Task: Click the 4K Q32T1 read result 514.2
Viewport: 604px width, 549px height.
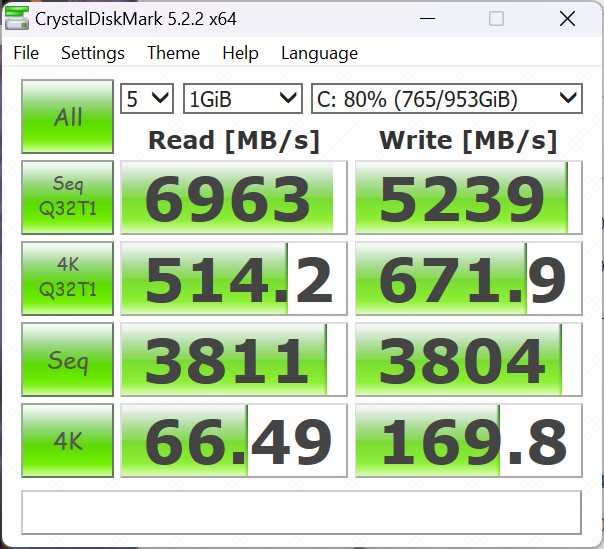Action: coord(234,278)
